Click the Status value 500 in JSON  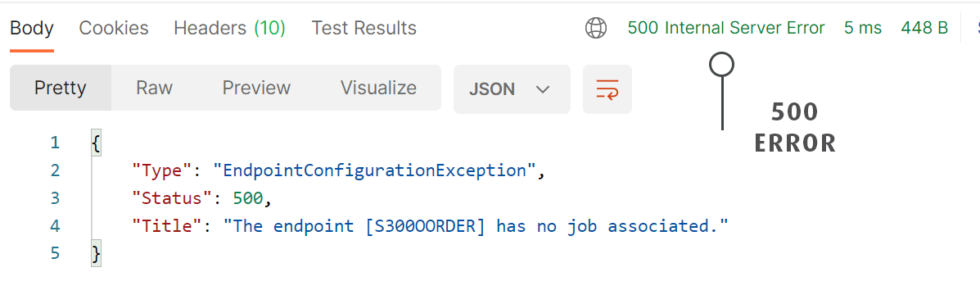tap(249, 197)
